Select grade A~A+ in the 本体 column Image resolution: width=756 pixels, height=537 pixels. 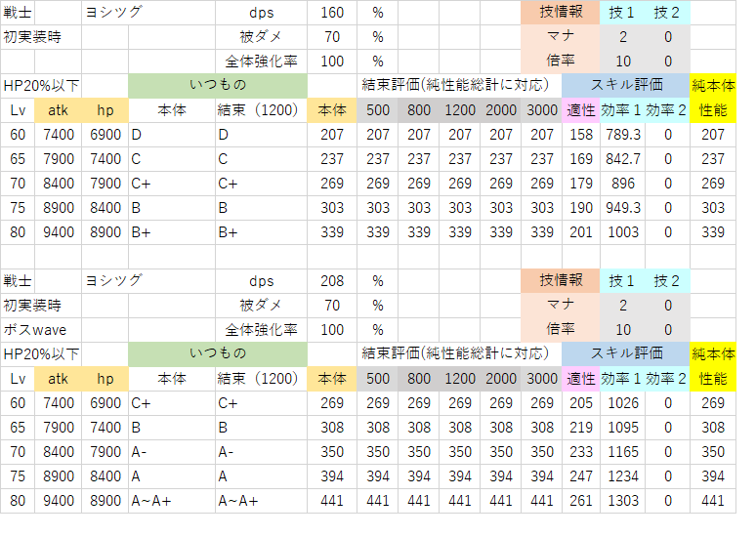click(x=172, y=501)
